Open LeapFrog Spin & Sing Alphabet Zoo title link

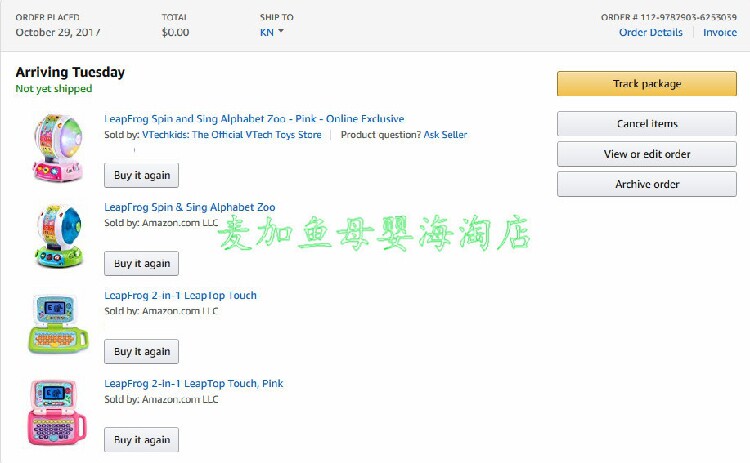click(190, 207)
